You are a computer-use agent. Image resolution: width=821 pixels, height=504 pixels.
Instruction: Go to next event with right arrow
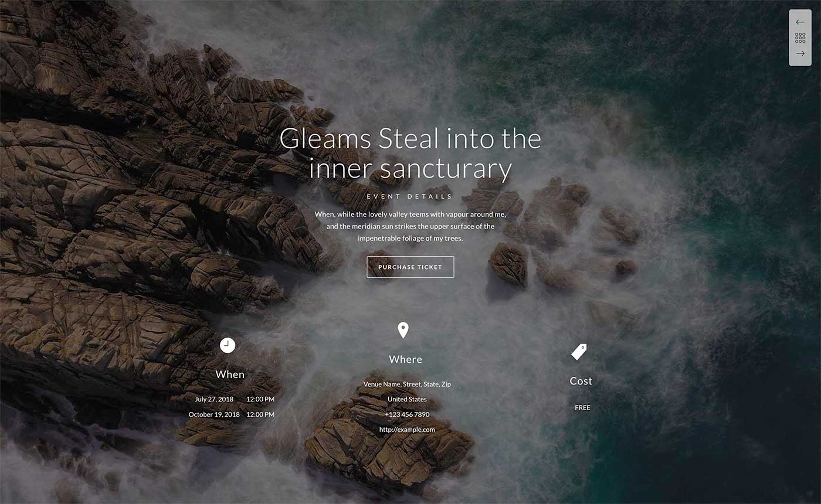[x=800, y=53]
